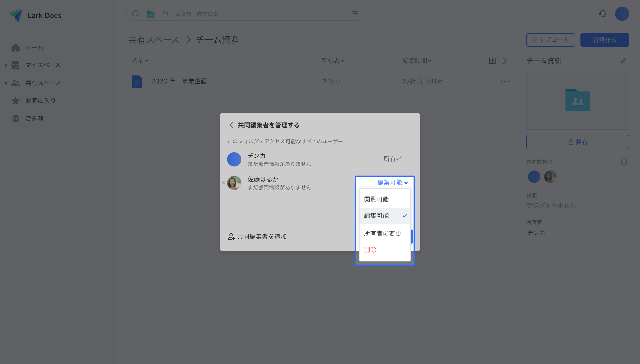
Task: Expand the 共有スペース tree item
Action: 6,83
